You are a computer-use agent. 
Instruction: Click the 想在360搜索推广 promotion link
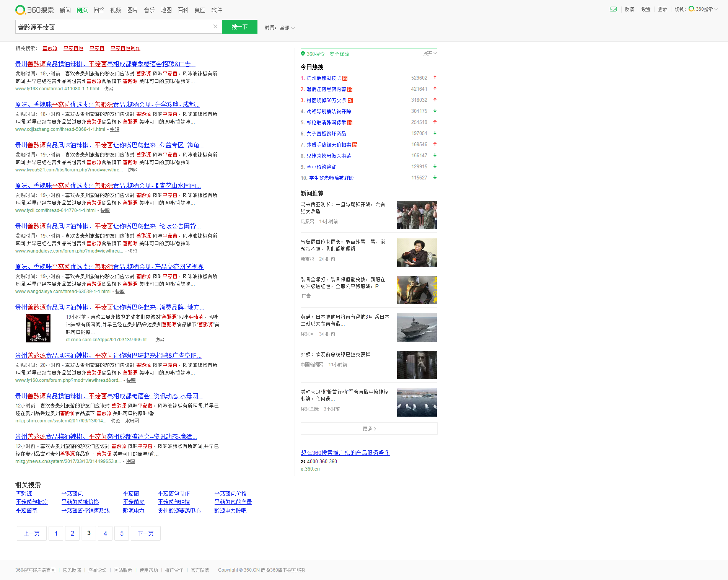click(x=345, y=453)
